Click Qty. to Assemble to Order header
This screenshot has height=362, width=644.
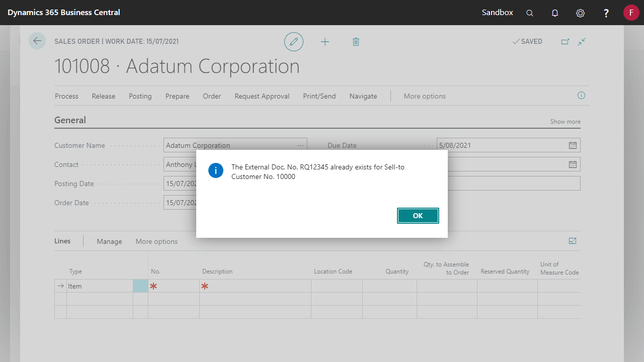[x=446, y=268]
